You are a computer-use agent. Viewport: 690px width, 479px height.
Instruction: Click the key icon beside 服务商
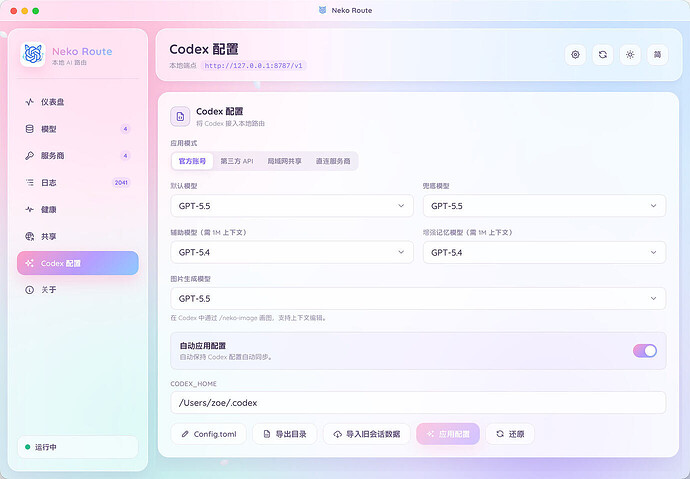tap(29, 156)
